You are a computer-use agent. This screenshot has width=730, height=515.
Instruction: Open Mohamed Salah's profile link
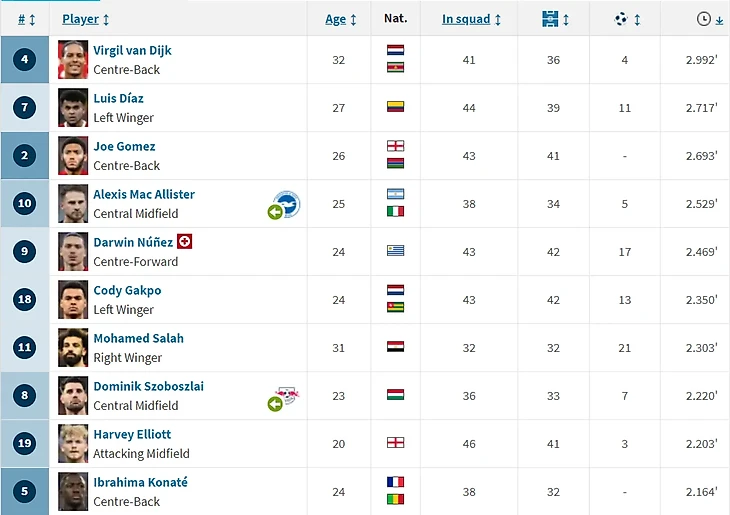pos(138,338)
